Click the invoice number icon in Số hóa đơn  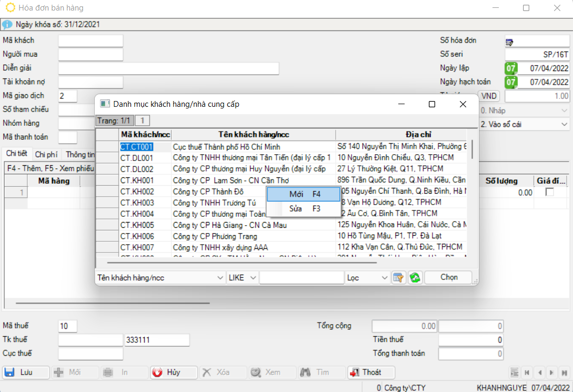[x=509, y=42]
